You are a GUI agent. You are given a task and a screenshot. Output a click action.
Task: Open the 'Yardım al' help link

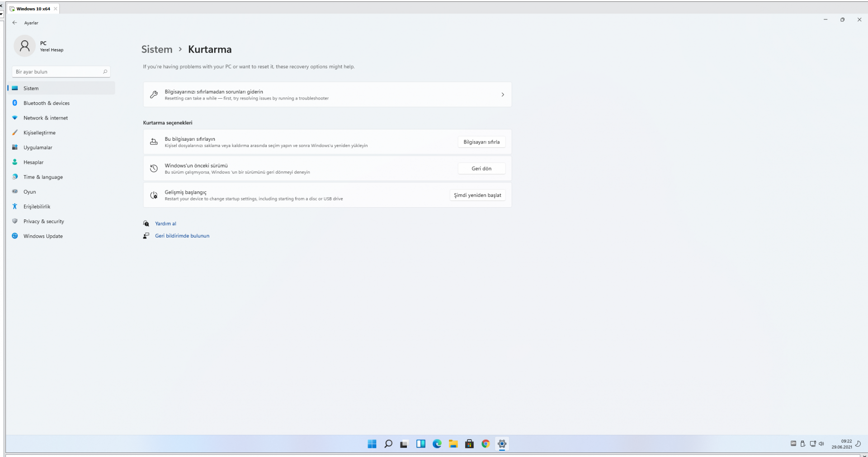point(165,224)
